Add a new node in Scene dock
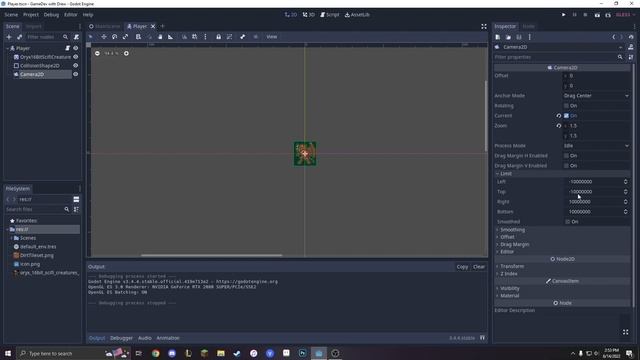Viewport: 640px width, 360px height. (9, 37)
